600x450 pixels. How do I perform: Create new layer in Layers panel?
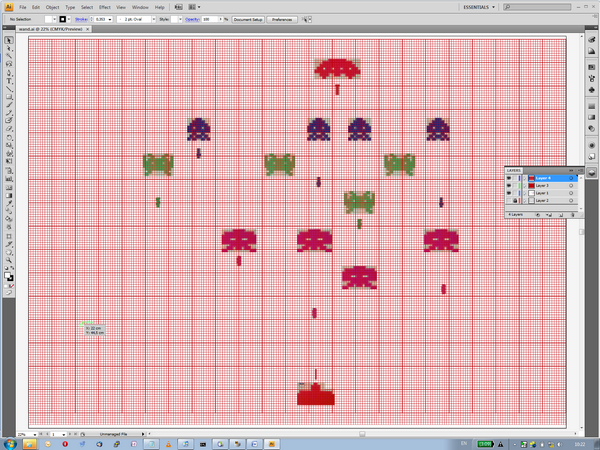point(561,215)
